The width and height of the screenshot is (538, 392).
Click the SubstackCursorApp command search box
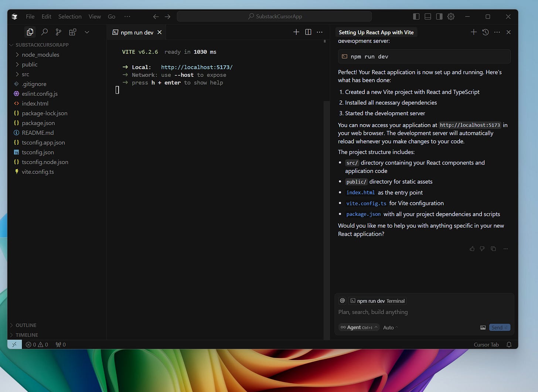pos(274,16)
